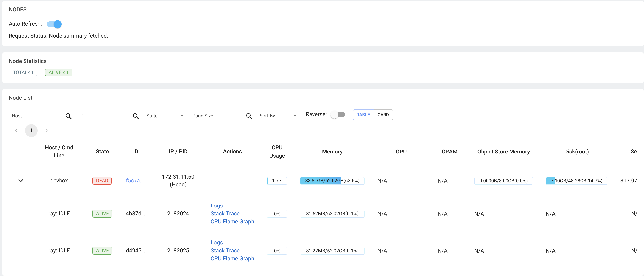Switch to CARD view

pos(383,114)
